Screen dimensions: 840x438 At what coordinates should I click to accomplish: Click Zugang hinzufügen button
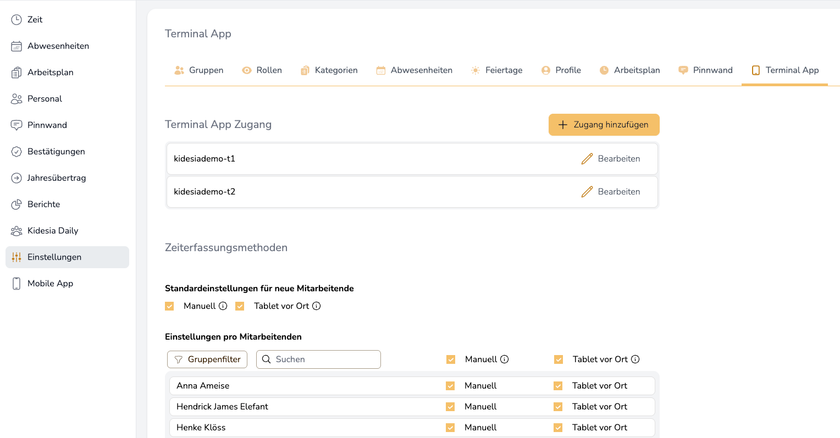(603, 125)
